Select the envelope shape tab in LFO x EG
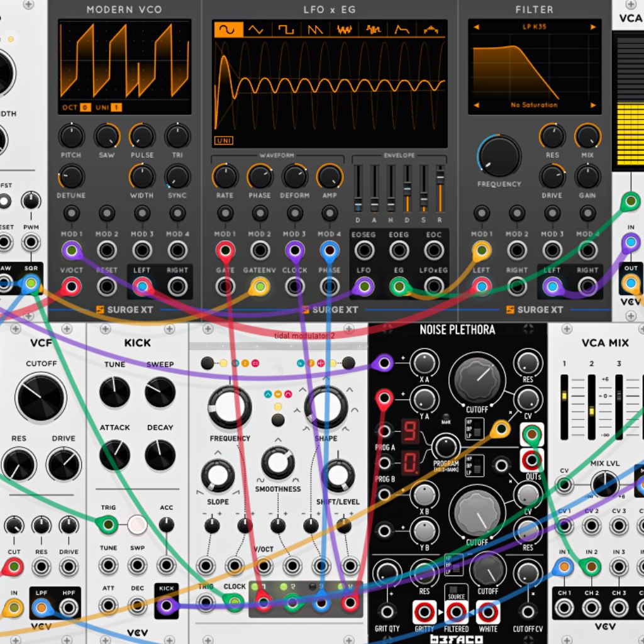Viewport: 644px width, 644px height. tap(402, 29)
